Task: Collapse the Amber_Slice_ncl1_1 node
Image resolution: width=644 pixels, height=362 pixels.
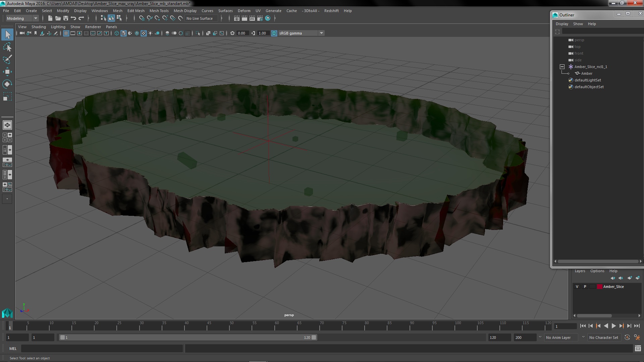Action: click(x=562, y=67)
